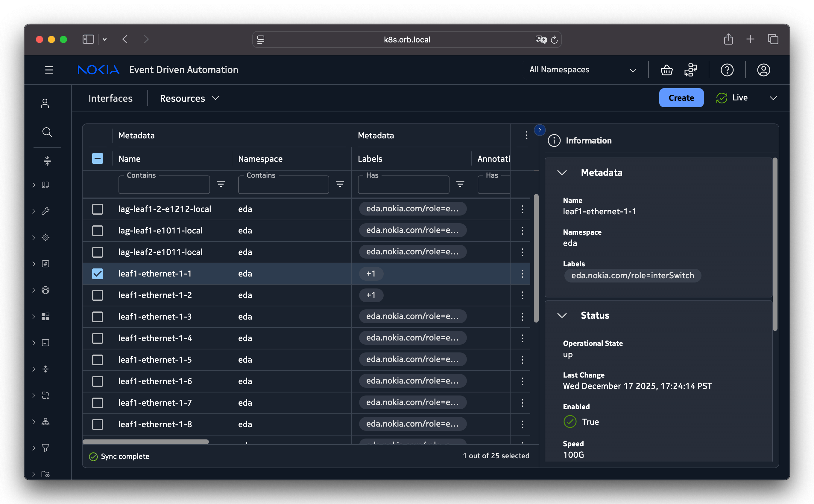The width and height of the screenshot is (814, 504).
Task: Click the table horizontal scrollbar
Action: [145, 442]
